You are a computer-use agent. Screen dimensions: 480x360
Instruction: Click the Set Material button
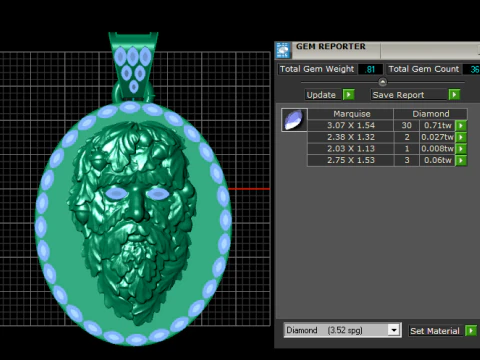tap(435, 331)
